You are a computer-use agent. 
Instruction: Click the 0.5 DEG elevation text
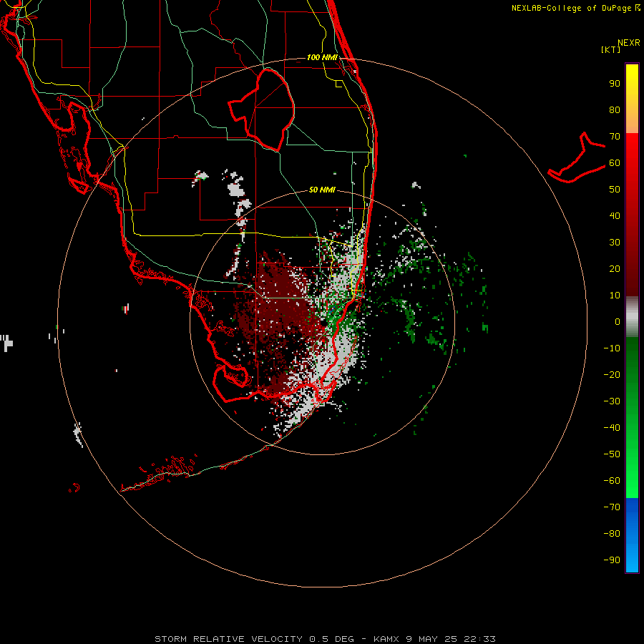(331, 639)
